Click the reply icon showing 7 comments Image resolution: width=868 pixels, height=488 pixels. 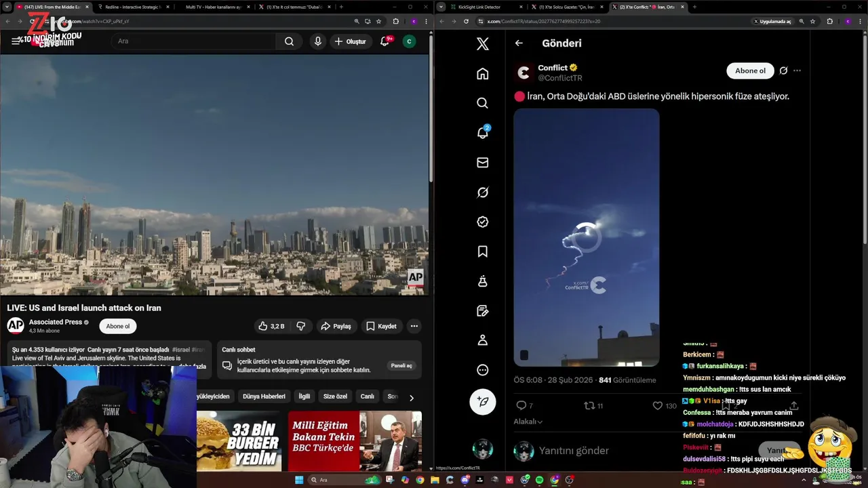pos(521,405)
